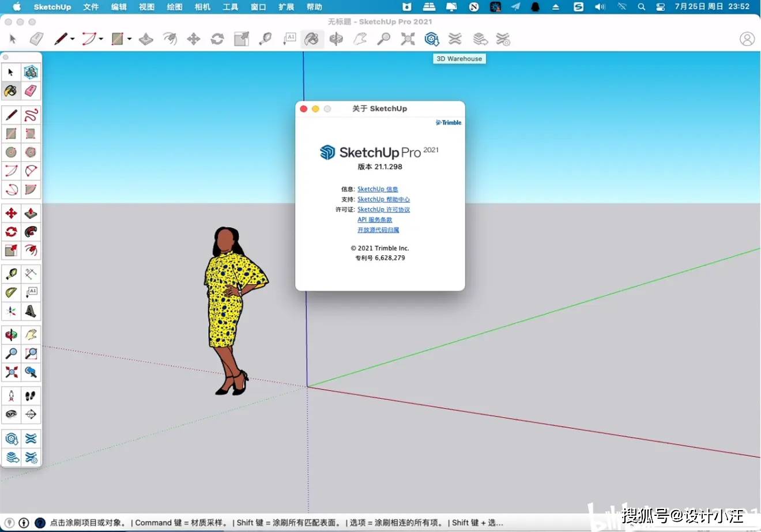Screen dimensions: 761x532
Task: Open the SketchUp 信息 link
Action: coord(378,189)
